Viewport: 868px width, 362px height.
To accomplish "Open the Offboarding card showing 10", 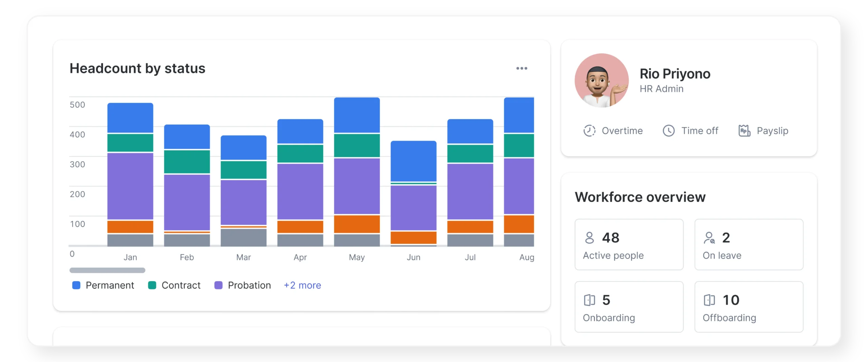I will [x=749, y=307].
